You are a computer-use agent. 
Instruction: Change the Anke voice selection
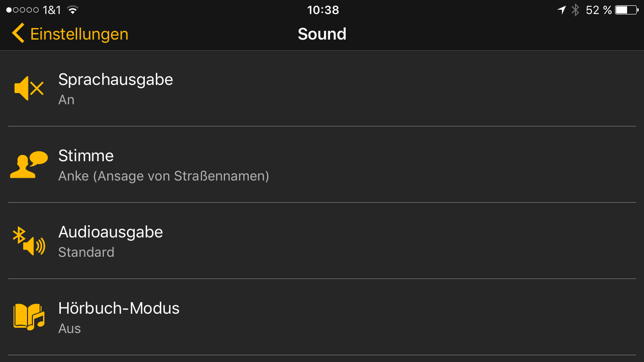(164, 176)
